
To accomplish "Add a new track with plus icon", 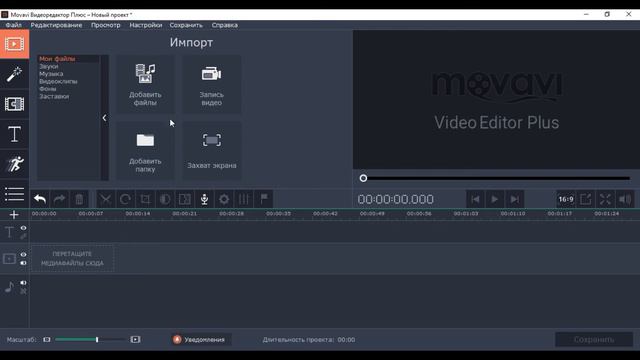I will [x=14, y=215].
